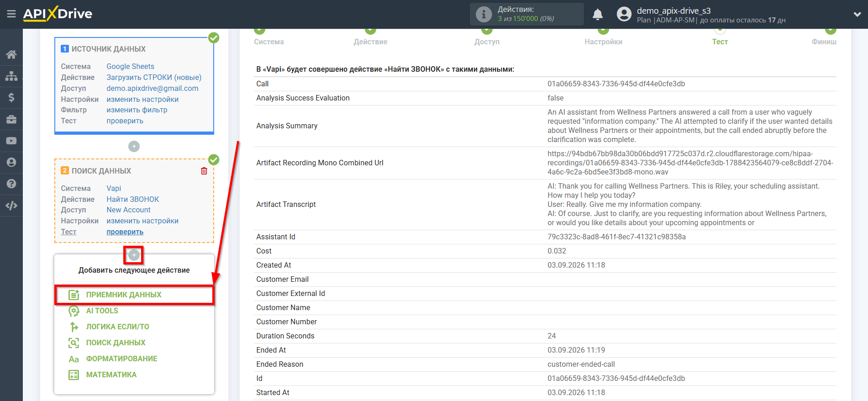Open demo.apixdrive@gmail.com access link
The width and height of the screenshot is (868, 401).
(153, 89)
